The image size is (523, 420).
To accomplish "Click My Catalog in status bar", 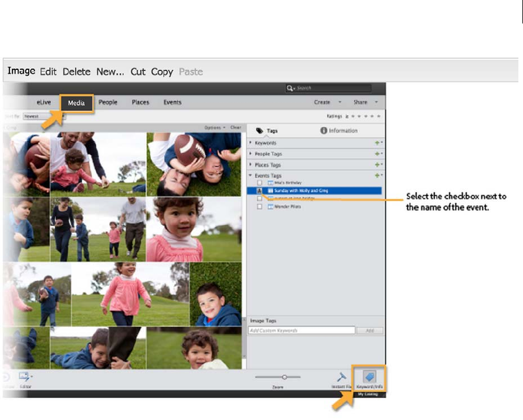I will point(368,394).
